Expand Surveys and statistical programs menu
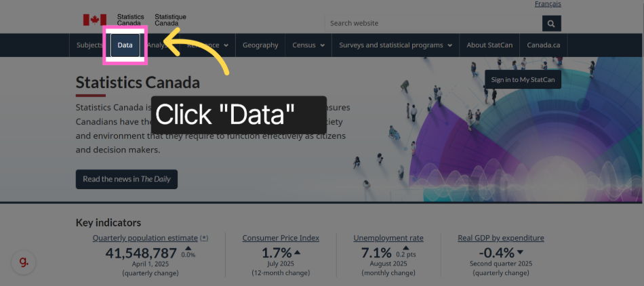The height and width of the screenshot is (286, 644). pos(395,45)
